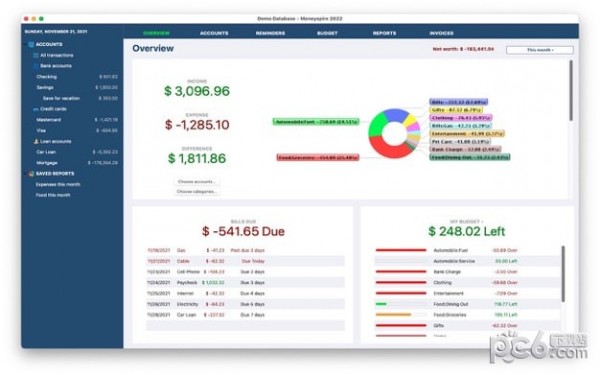Click the Choose accounts button
This screenshot has height=375, width=600.
pos(197,182)
